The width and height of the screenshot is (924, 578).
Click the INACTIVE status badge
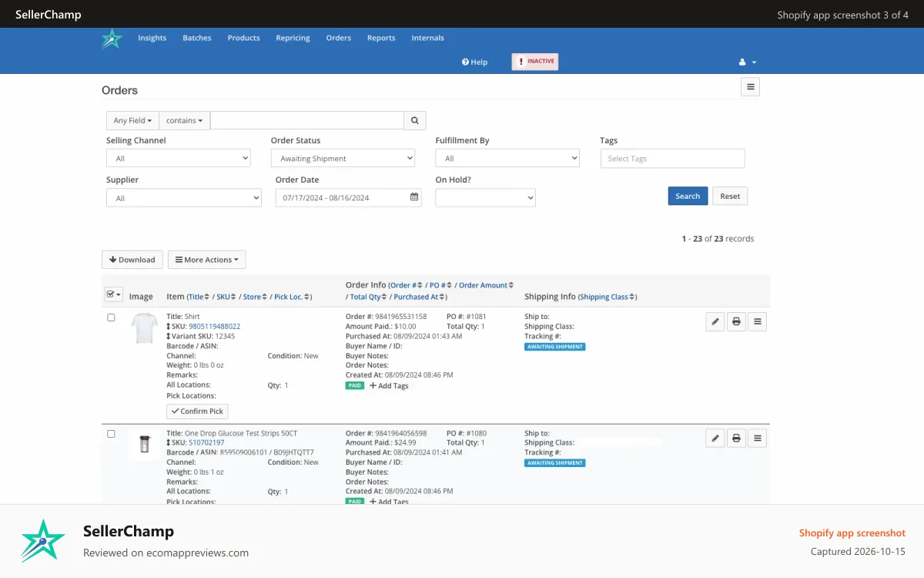535,62
